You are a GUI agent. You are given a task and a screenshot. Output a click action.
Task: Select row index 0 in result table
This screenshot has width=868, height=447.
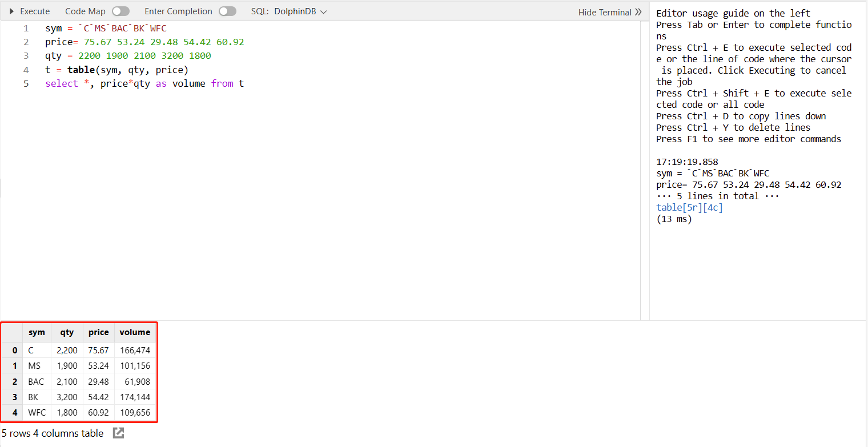[15, 351]
